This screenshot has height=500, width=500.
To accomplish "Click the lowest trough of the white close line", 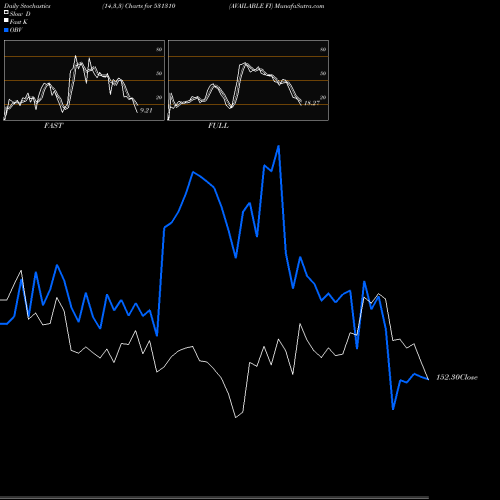I will pyautogui.click(x=236, y=417).
